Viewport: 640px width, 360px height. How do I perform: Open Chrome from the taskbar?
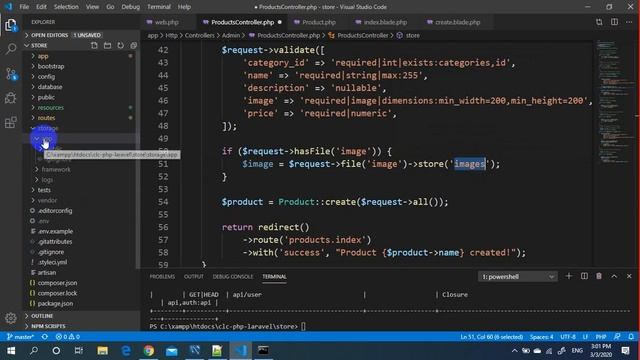click(x=149, y=351)
